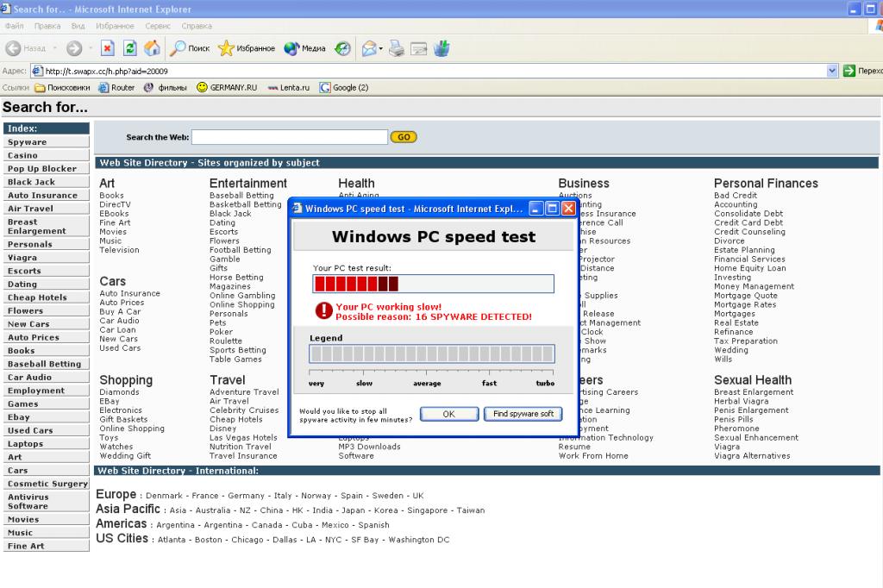Open the Spyware index link
This screenshot has height=588, width=883.
(x=47, y=142)
